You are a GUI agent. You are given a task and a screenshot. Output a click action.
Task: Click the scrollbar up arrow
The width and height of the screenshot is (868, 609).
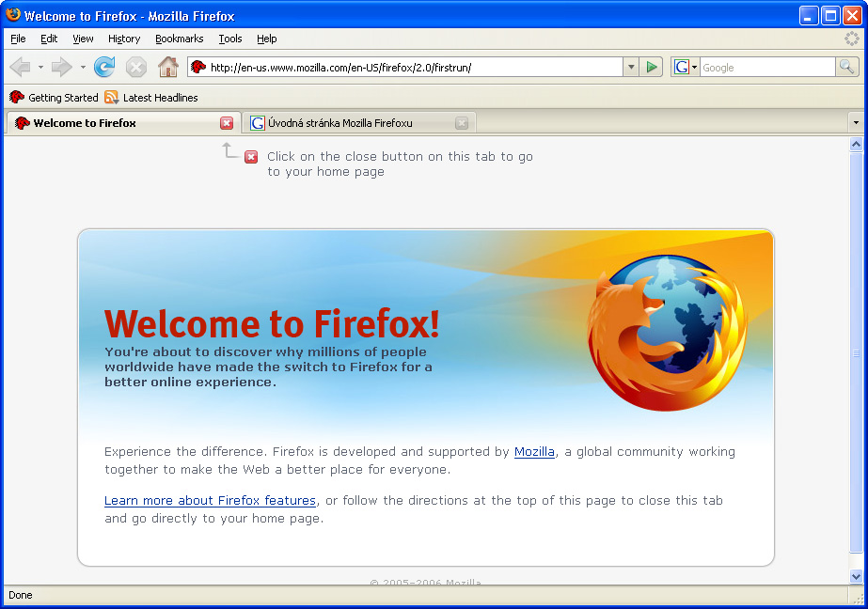[x=856, y=145]
